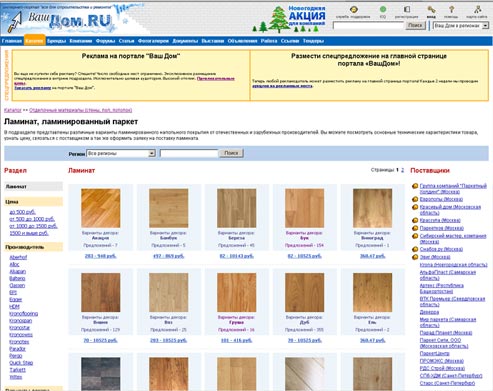Click the Новогодняя Акция tree banner
Viewport: 493px width, 391px height.
(289, 19)
